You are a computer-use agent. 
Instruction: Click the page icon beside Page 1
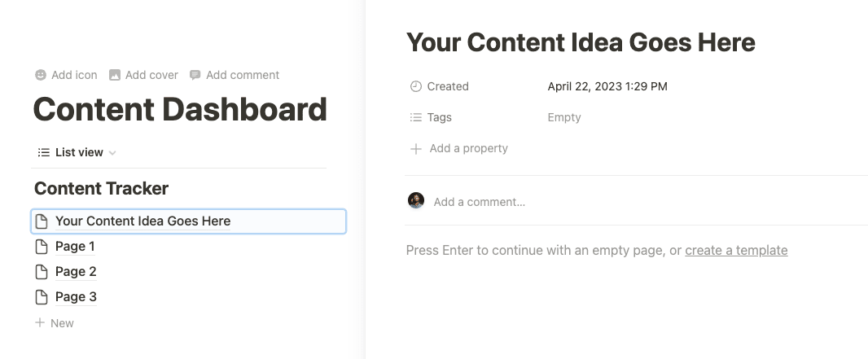pos(42,247)
